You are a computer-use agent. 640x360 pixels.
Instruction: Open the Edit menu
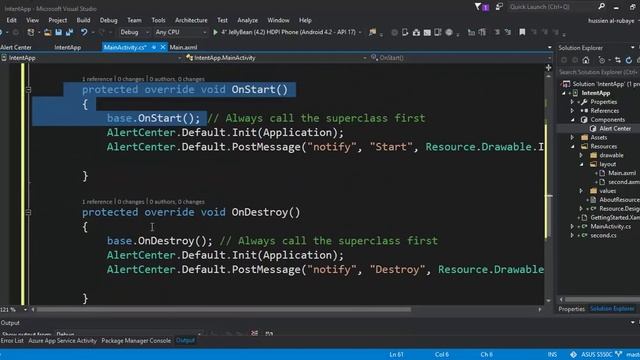point(11,20)
